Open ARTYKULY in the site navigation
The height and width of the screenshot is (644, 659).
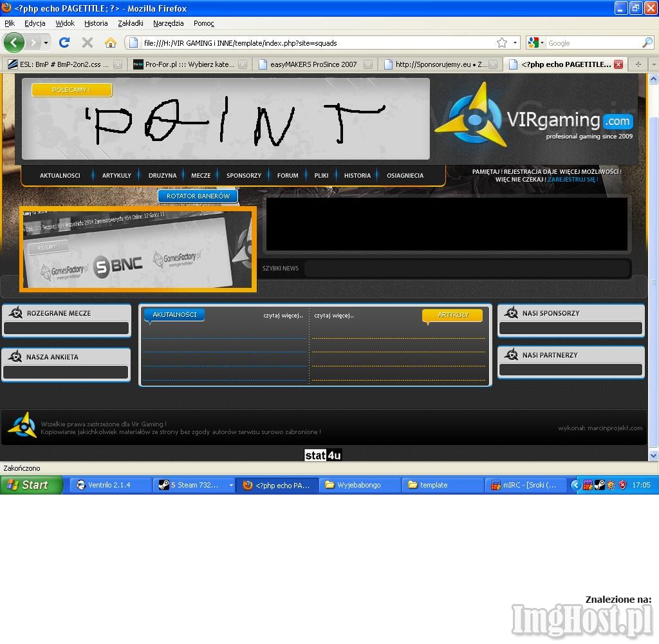[116, 175]
